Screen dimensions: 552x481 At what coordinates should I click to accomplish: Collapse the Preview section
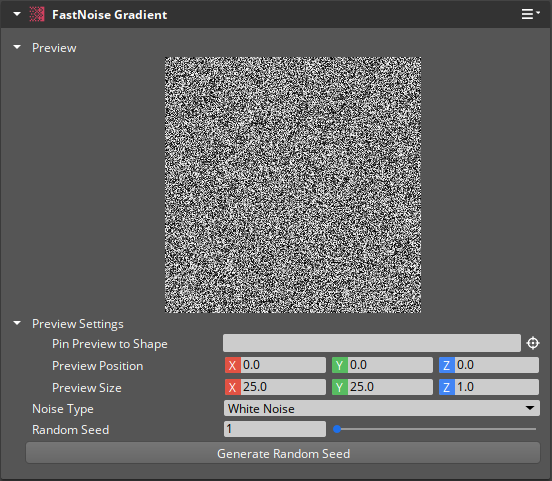(x=17, y=47)
